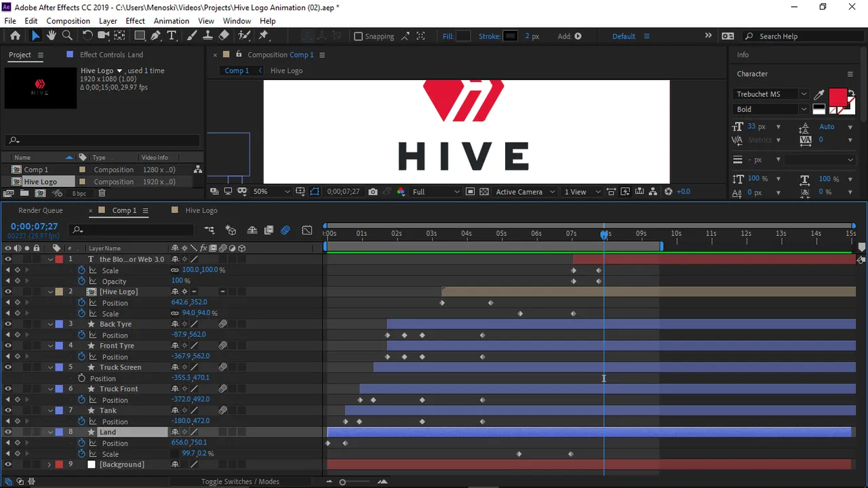This screenshot has height=488, width=868.
Task: Click the Graph Editor icon in timeline
Action: 307,230
